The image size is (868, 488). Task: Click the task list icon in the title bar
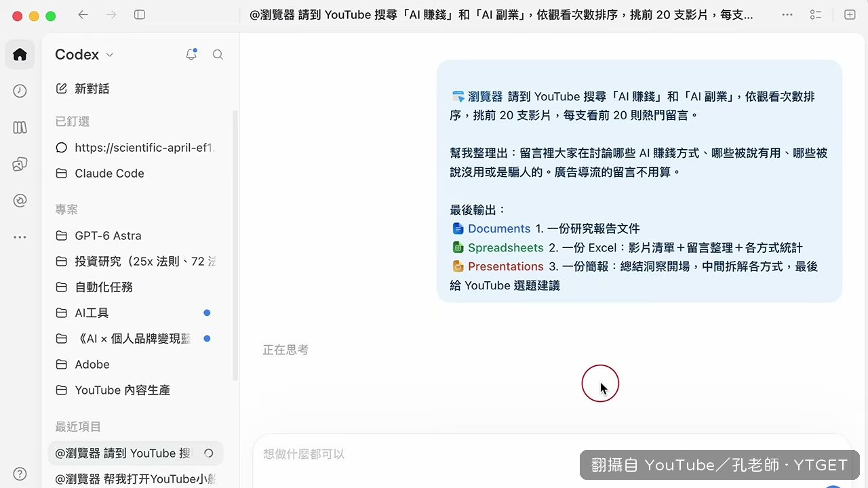point(816,15)
